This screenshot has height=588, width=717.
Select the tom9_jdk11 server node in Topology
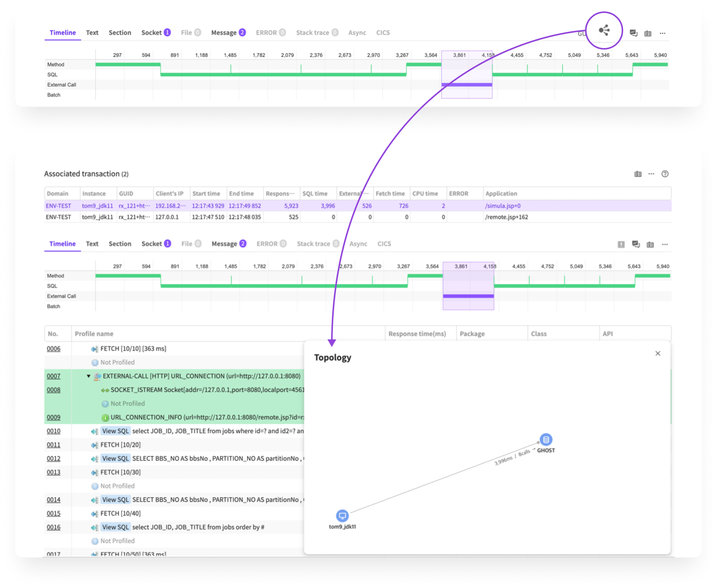(342, 516)
